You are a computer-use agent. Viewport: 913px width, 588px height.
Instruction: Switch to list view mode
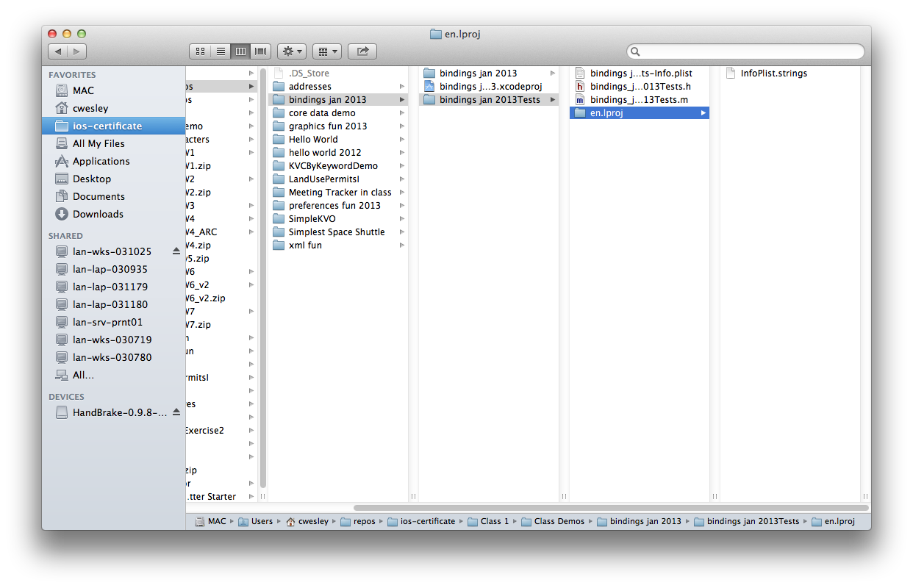(220, 51)
